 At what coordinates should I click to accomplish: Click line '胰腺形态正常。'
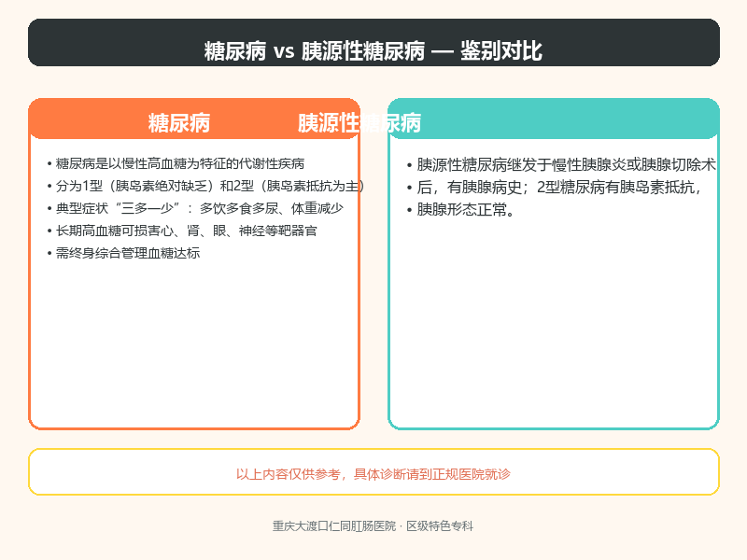tap(460, 209)
